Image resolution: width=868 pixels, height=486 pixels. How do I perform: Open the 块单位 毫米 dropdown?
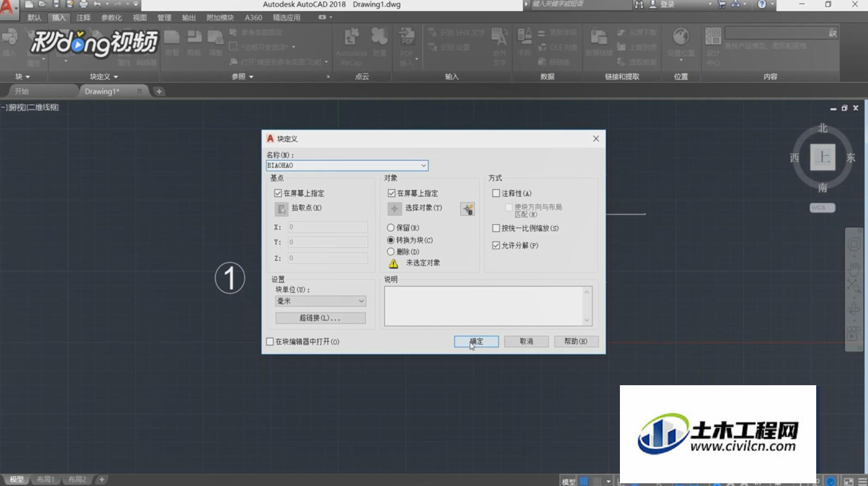point(321,301)
